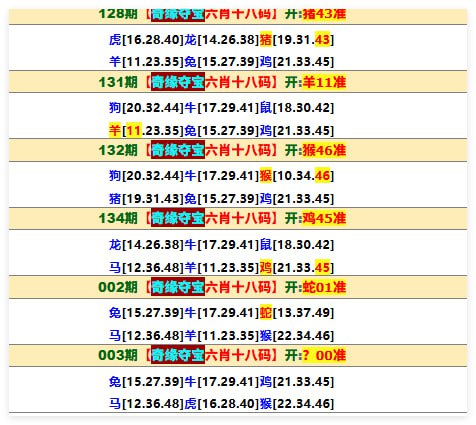The width and height of the screenshot is (476, 425).
Task: Click 龙[14.26.38] under the 134期 header
Action: pos(146,245)
